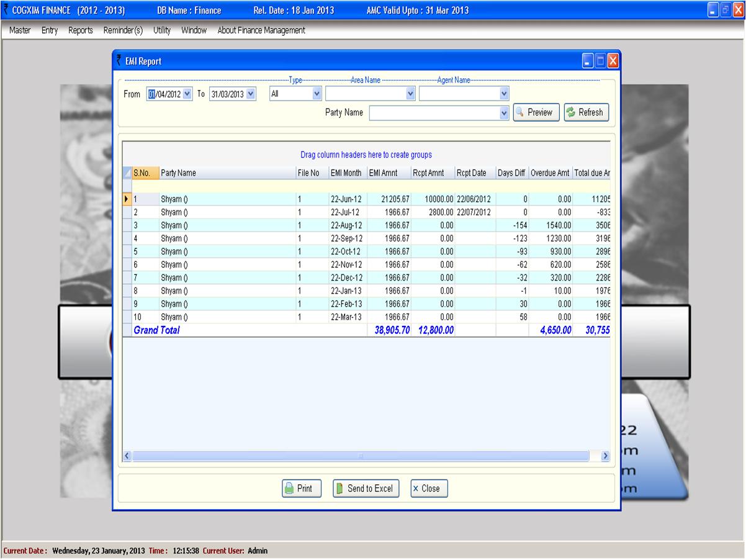Click the Excel sheet icon on Send to Excel
The image size is (746, 560).
click(x=339, y=489)
